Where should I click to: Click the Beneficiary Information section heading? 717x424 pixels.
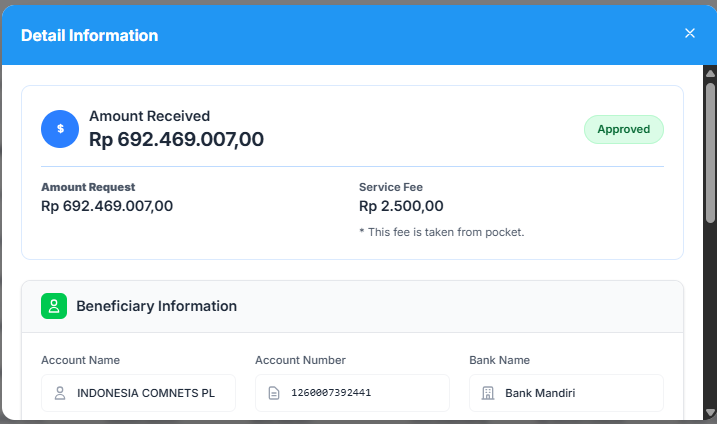(x=156, y=306)
